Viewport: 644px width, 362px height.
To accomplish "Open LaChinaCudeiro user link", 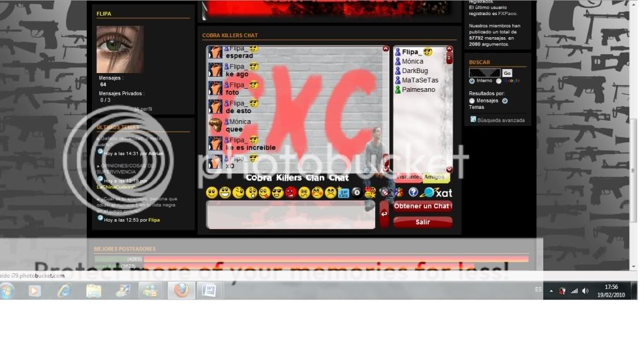I will coord(116,187).
